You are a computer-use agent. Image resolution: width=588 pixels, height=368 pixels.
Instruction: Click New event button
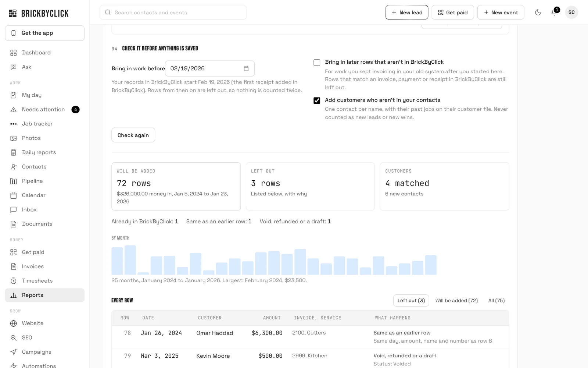pos(501,13)
